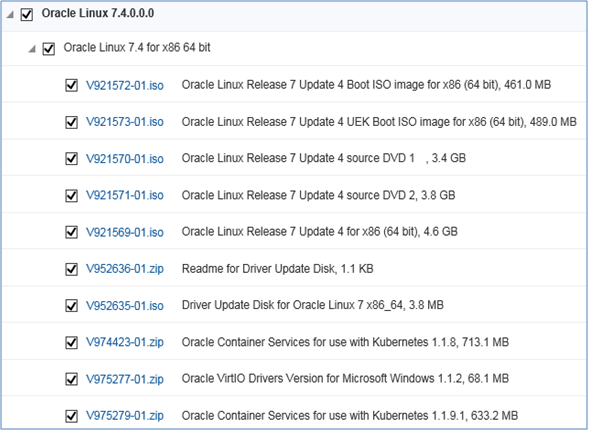Download V974423-01.zip Kubernetes 1.1.8 package
Screen dimensions: 589x430
(x=125, y=342)
